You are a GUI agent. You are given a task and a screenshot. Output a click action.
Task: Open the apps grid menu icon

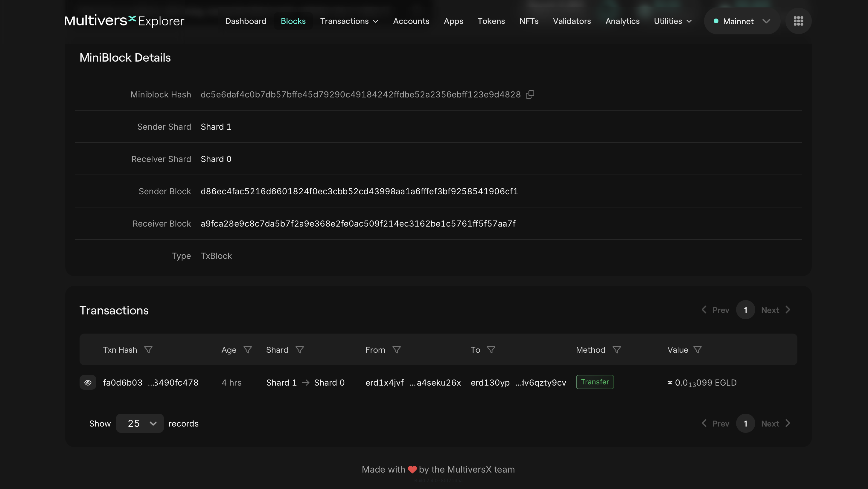click(x=798, y=21)
